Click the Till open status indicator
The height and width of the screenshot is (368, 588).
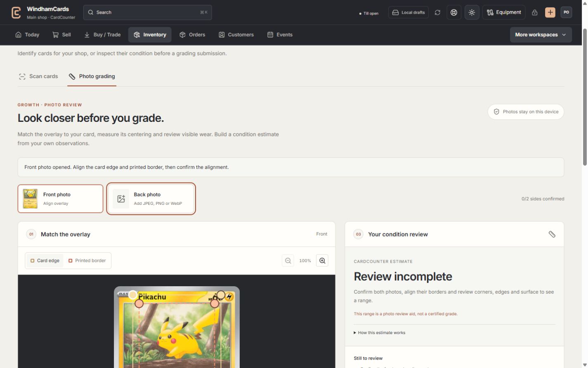click(x=368, y=13)
